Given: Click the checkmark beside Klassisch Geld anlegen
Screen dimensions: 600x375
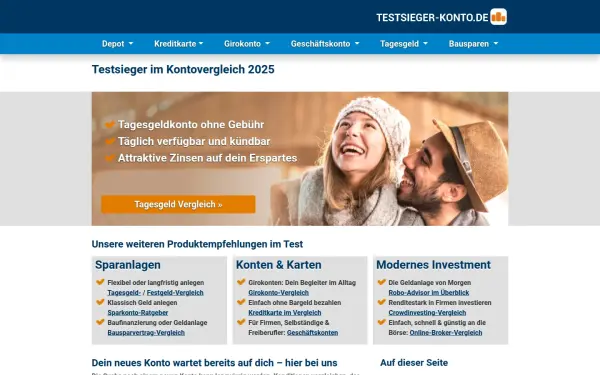Looking at the screenshot, I should (100, 302).
